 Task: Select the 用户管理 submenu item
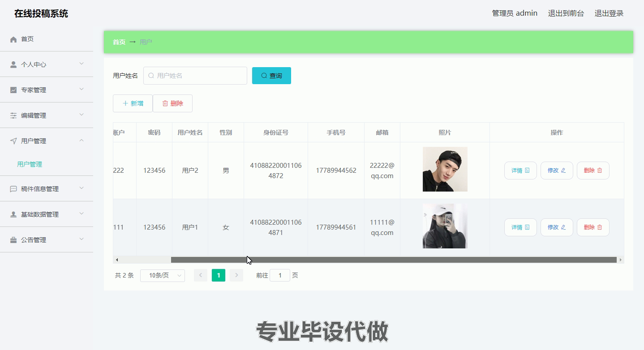tap(30, 164)
